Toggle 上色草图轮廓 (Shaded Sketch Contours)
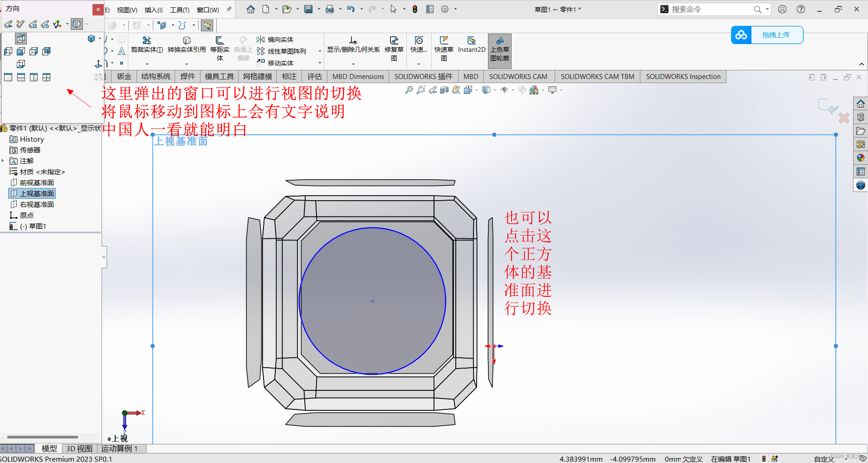The width and height of the screenshot is (868, 463). click(499, 50)
